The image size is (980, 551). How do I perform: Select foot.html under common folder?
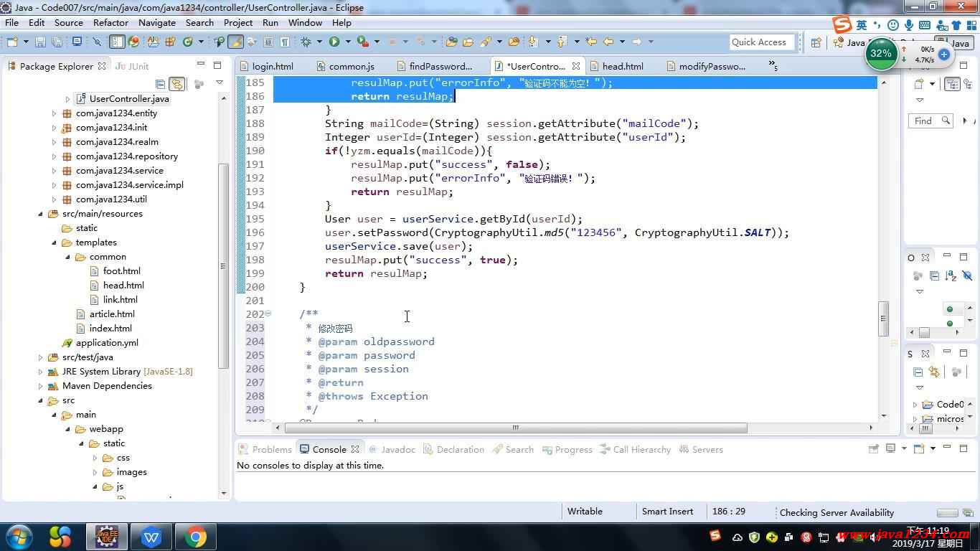click(x=116, y=271)
